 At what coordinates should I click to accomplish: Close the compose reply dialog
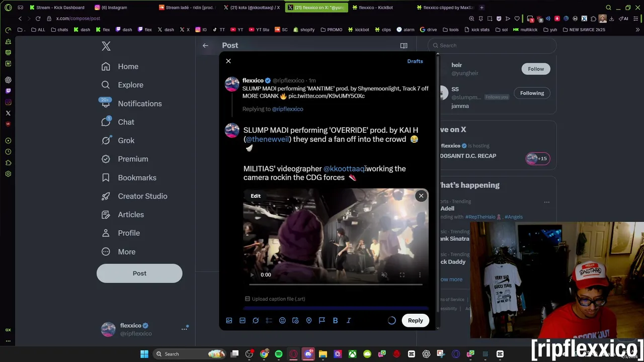point(228,61)
